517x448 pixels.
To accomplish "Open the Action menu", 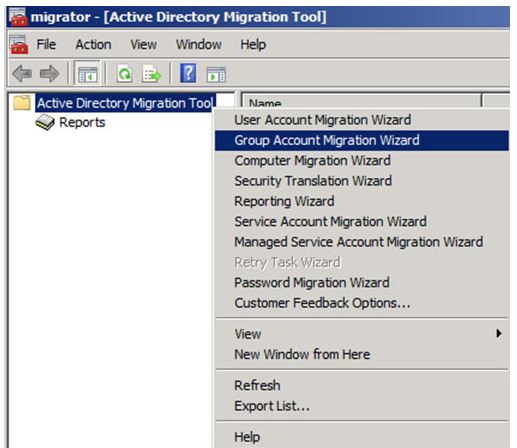I will click(x=93, y=44).
